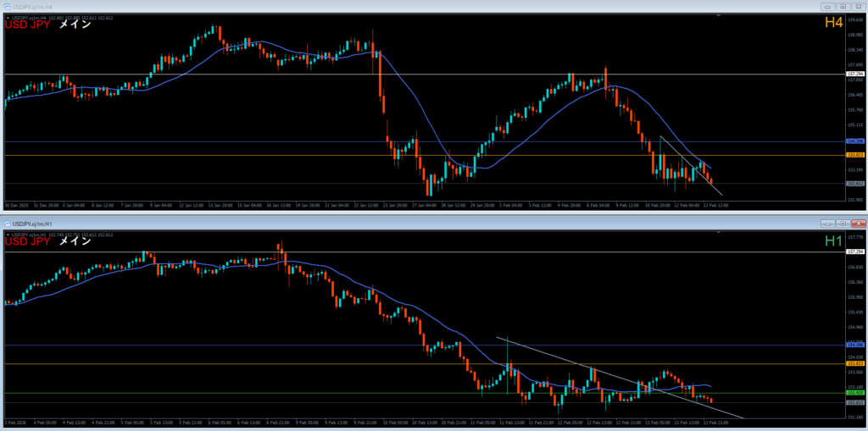Image resolution: width=868 pixels, height=431 pixels.
Task: Select the white 157.294 level label on H4
Action: [854, 75]
